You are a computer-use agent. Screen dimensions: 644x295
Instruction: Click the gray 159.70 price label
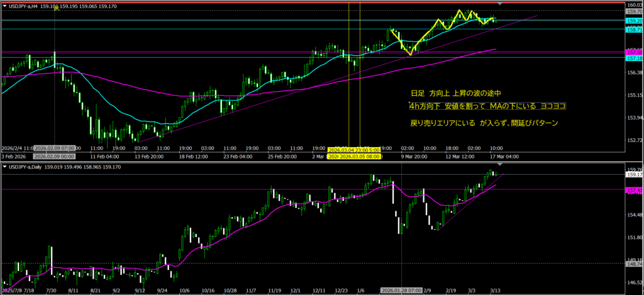click(634, 11)
